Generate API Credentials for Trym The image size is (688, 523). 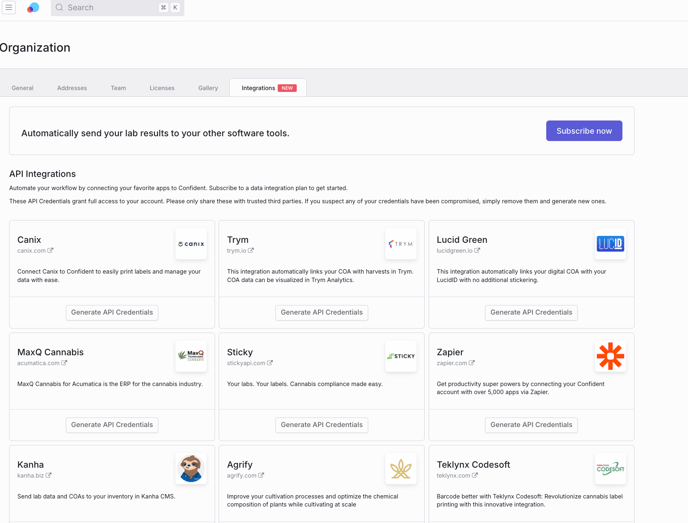(322, 312)
